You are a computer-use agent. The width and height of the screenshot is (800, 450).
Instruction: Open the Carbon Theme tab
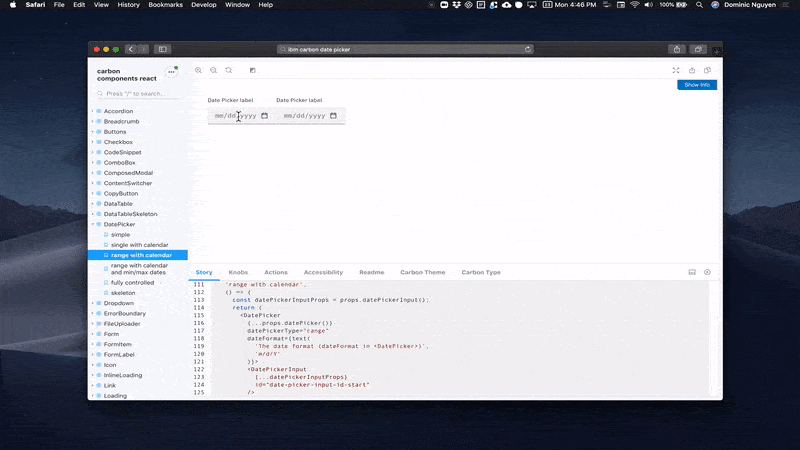click(423, 272)
